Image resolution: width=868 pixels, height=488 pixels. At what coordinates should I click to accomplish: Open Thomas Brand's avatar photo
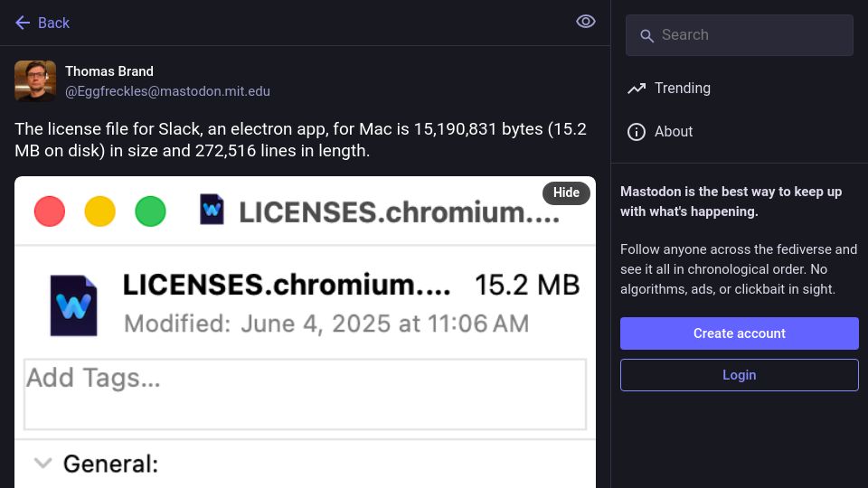tap(35, 80)
